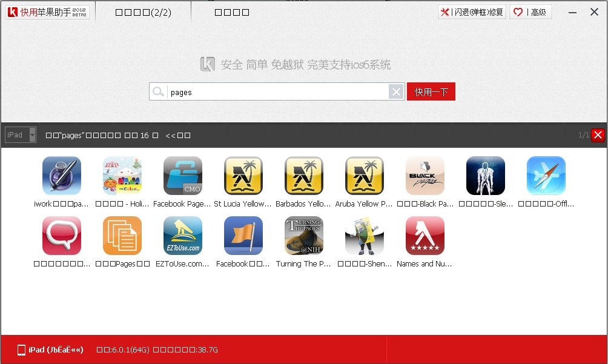Select the Black Pages app icon
Screen dimensions: 608x364
tap(425, 176)
